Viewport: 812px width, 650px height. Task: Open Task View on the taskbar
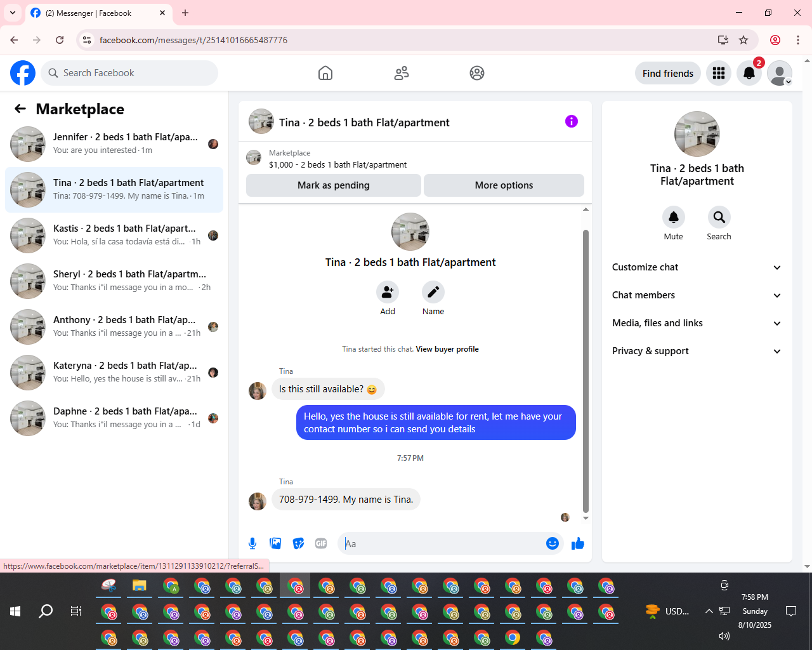tap(76, 611)
